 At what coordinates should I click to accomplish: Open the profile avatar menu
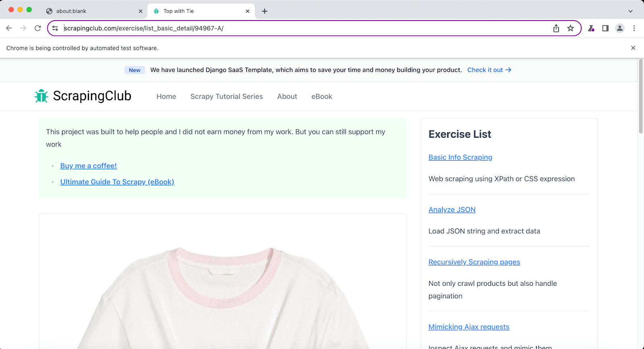[620, 28]
